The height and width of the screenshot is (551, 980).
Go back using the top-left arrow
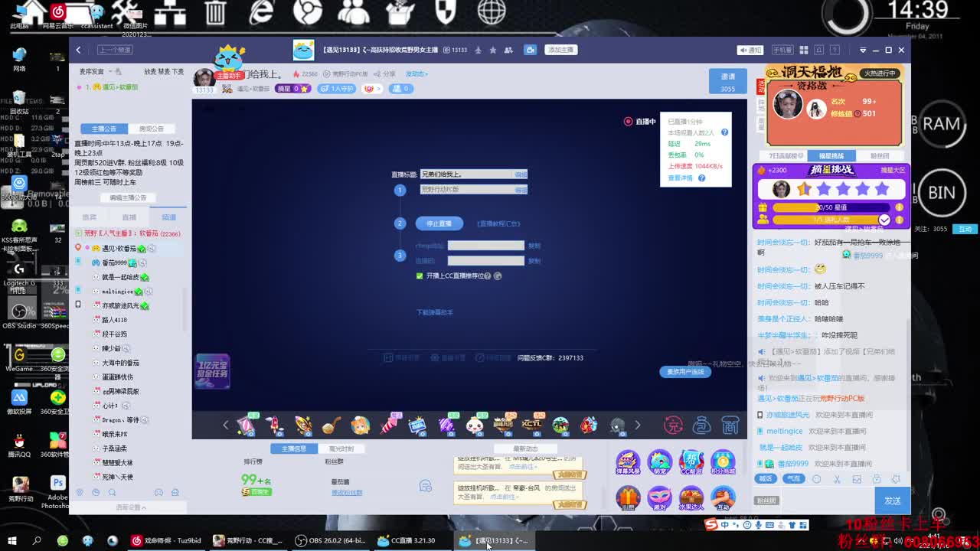point(78,50)
